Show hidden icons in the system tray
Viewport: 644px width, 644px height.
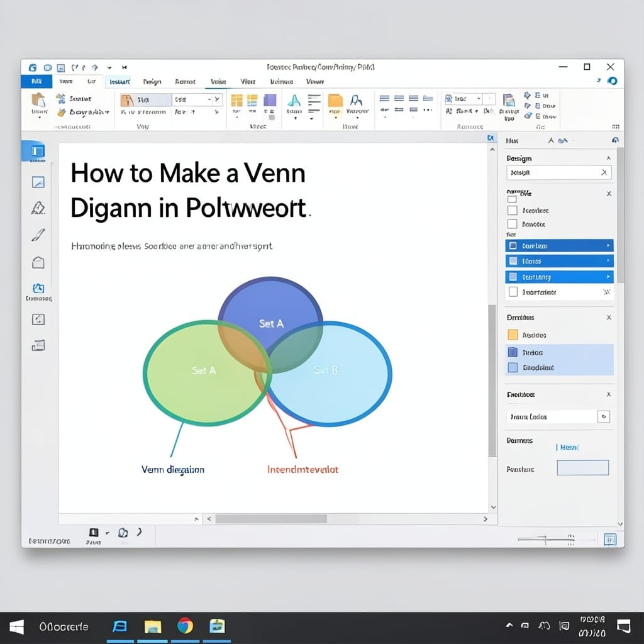coord(509,626)
